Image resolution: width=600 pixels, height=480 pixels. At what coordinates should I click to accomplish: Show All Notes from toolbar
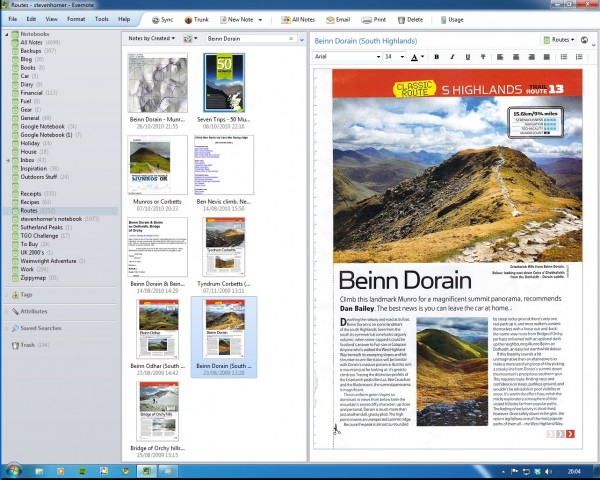[298, 20]
